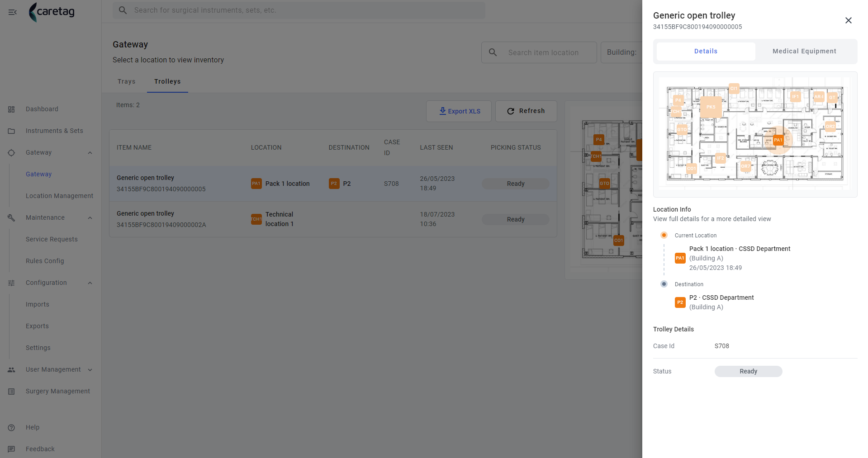
Task: Open Instruments & Sets page
Action: tap(54, 131)
